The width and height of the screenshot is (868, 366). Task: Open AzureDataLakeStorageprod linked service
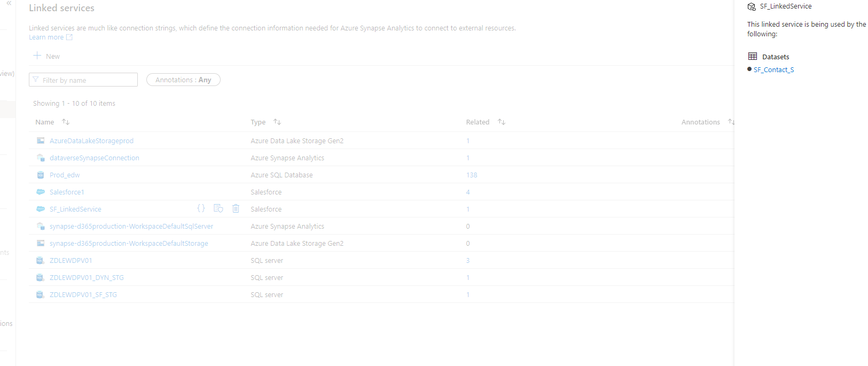pyautogui.click(x=91, y=141)
